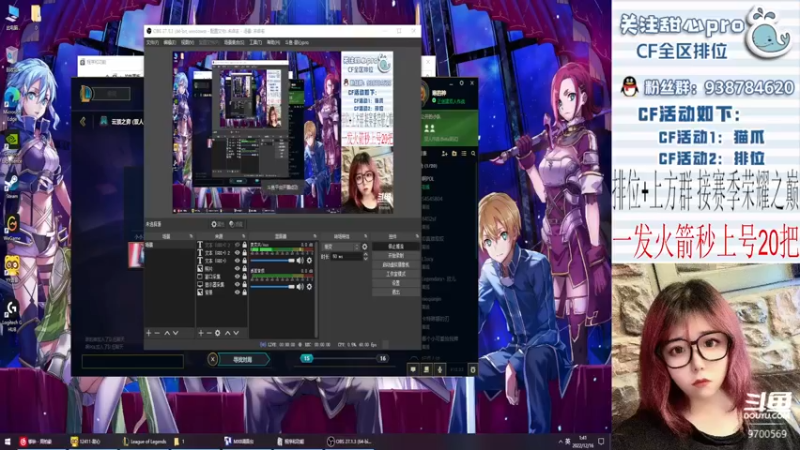The width and height of the screenshot is (800, 450).
Task: Open Microsoft Edge from the desktop
Action: pos(12,103)
